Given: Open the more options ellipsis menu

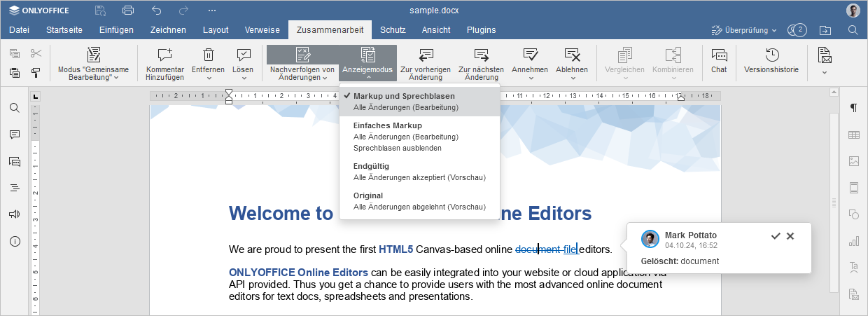Looking at the screenshot, I should (x=211, y=11).
